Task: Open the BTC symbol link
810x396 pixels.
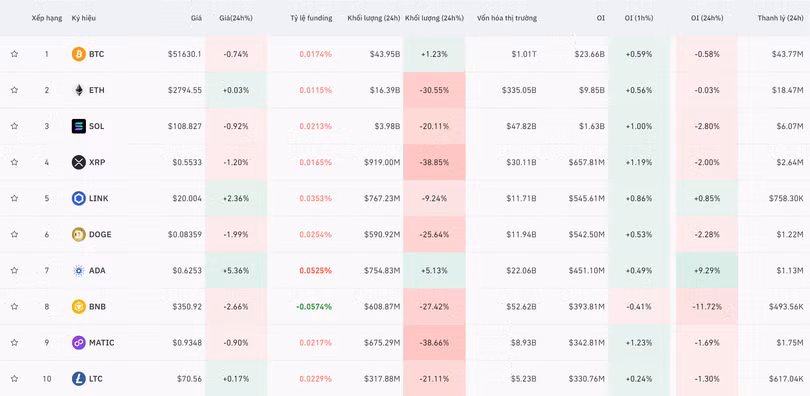Action: (97, 54)
